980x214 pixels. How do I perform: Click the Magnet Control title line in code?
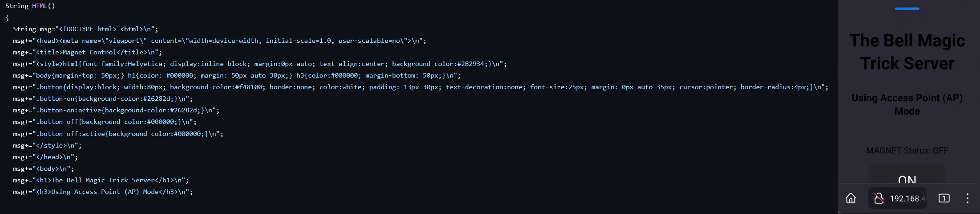click(x=88, y=52)
